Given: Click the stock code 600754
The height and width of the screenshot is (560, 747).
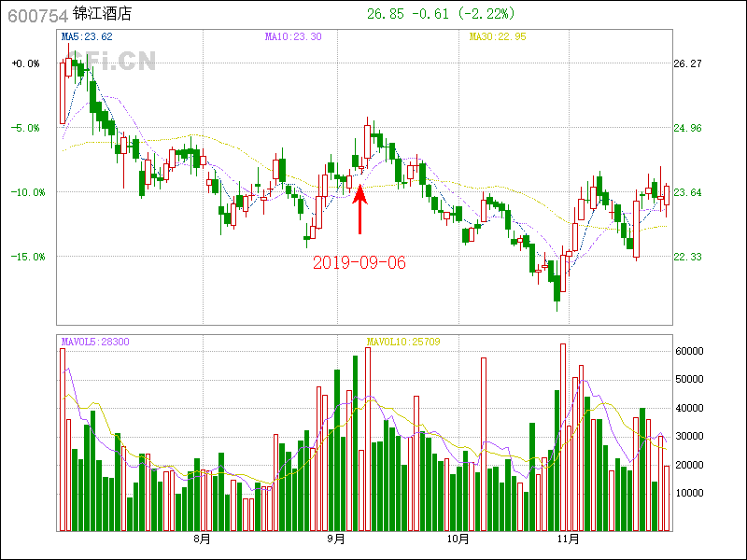Looking at the screenshot, I should (x=35, y=14).
